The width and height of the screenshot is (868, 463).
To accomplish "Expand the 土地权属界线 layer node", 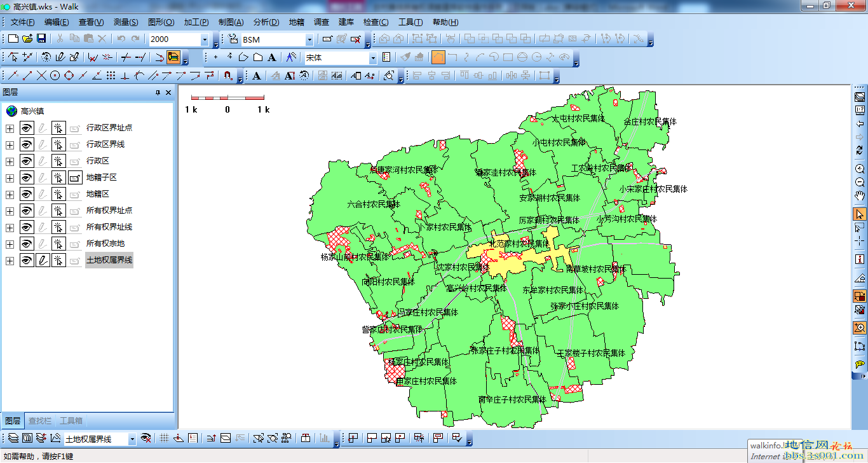I will pyautogui.click(x=10, y=260).
